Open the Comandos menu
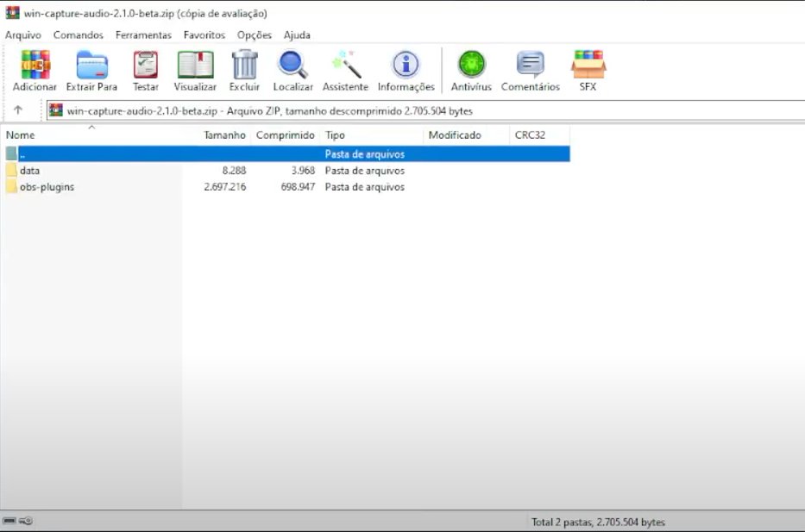 [x=78, y=34]
